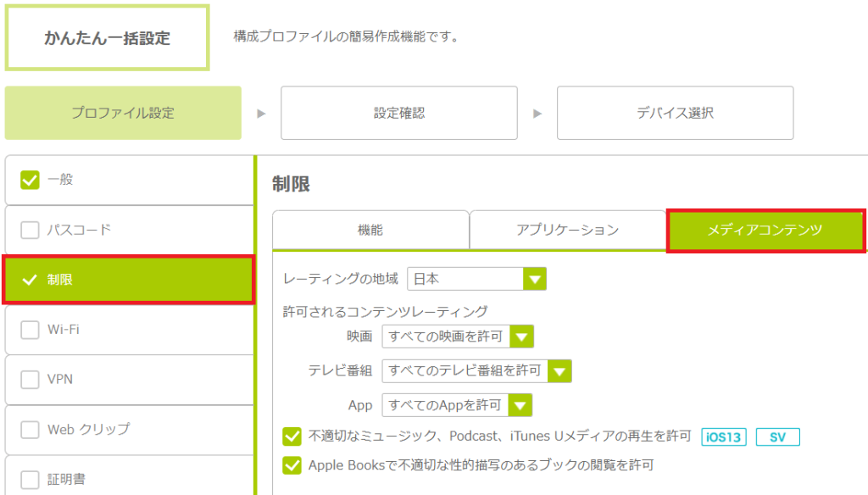Click arrow between 設定確認 and デバイス選択
This screenshot has height=495, width=868.
pyautogui.click(x=537, y=114)
